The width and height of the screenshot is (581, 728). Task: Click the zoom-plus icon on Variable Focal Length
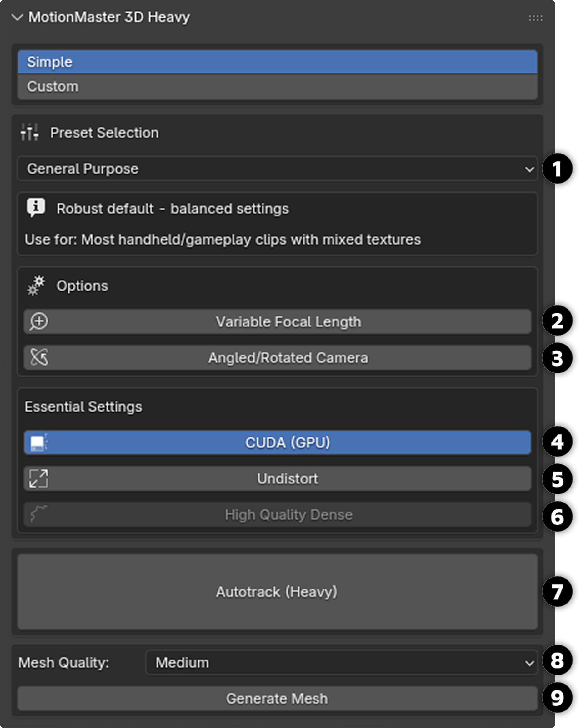38,322
